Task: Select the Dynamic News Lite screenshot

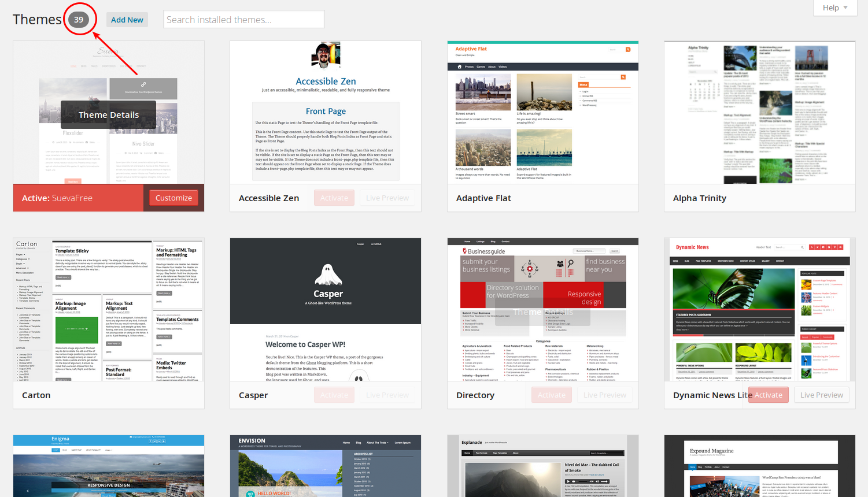Action: click(x=760, y=310)
